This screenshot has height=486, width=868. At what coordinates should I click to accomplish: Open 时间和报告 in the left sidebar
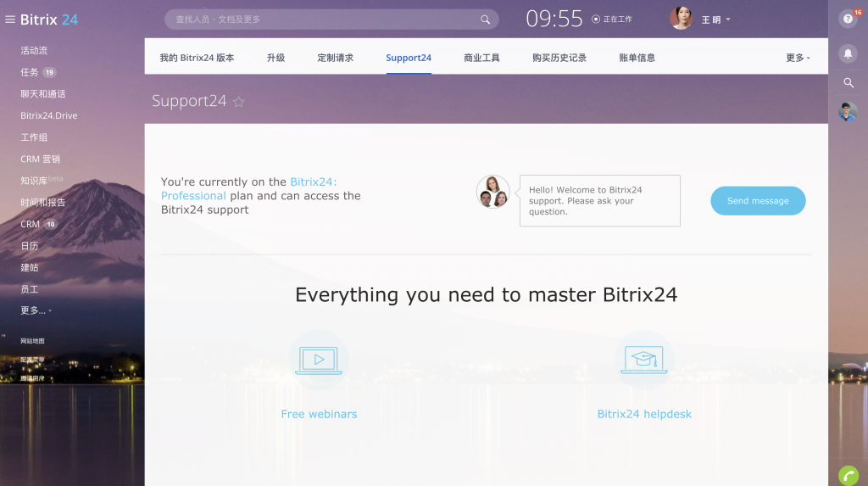pos(42,202)
